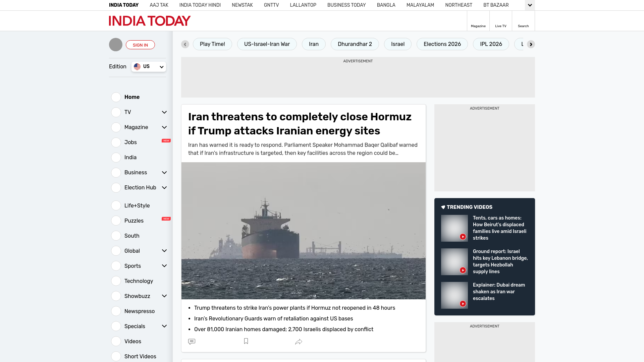The height and width of the screenshot is (362, 644).
Task: Select the IPL 2026 topic chip
Action: (x=491, y=44)
